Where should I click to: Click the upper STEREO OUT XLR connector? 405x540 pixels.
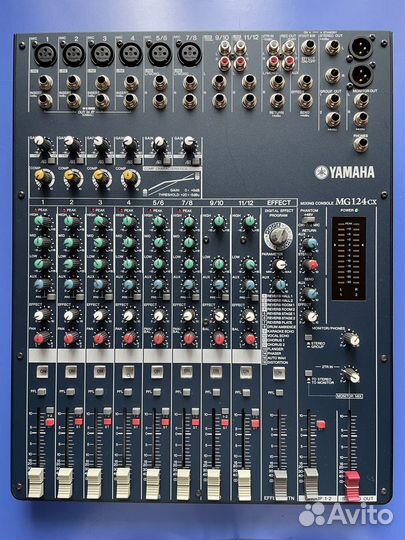(x=361, y=47)
